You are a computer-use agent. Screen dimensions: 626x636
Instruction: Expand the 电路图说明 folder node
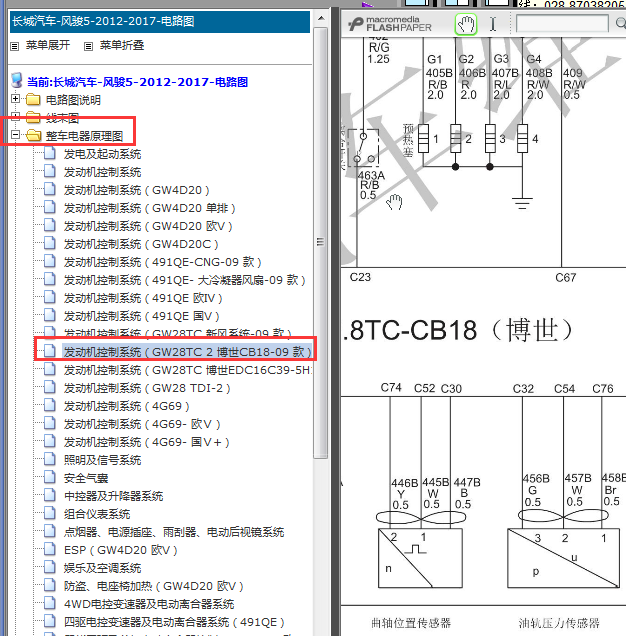click(15, 99)
